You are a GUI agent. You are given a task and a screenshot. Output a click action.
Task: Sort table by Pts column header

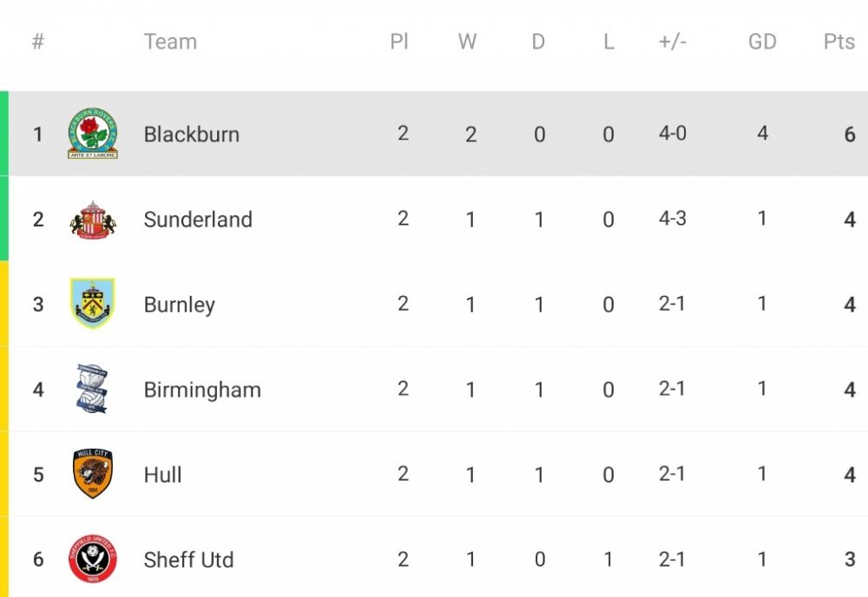click(838, 42)
